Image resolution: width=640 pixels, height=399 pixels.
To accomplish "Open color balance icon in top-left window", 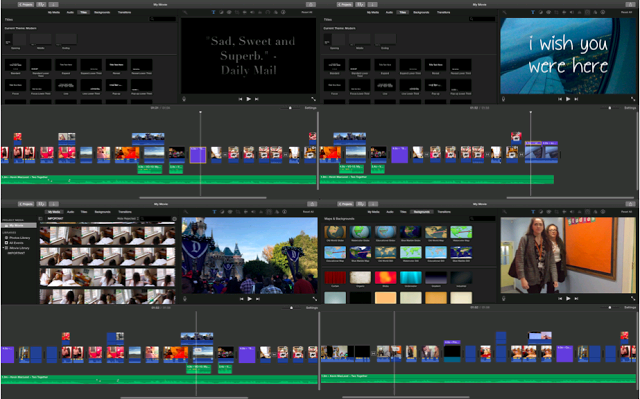I will pyautogui.click(x=221, y=12).
